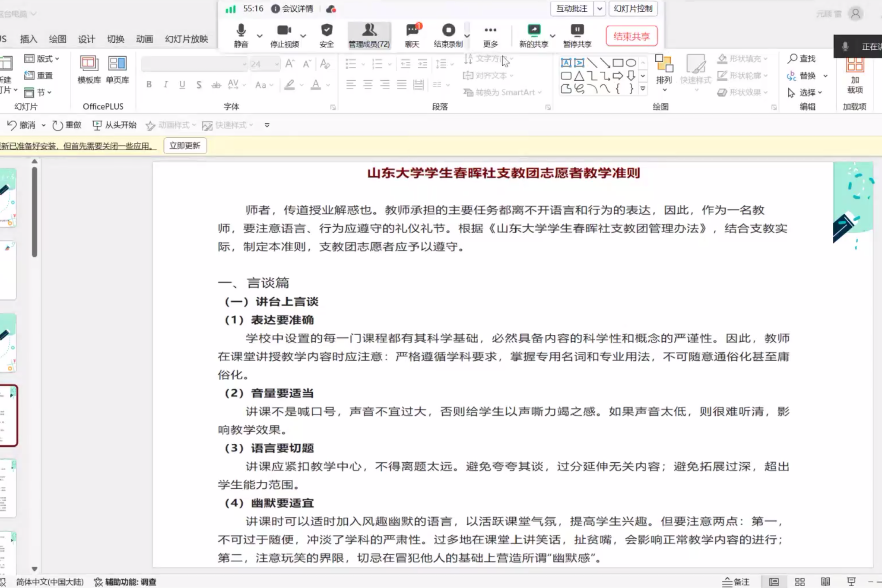882x588 pixels.
Task: Select the rectangle shape in shapes gallery
Action: (x=618, y=63)
